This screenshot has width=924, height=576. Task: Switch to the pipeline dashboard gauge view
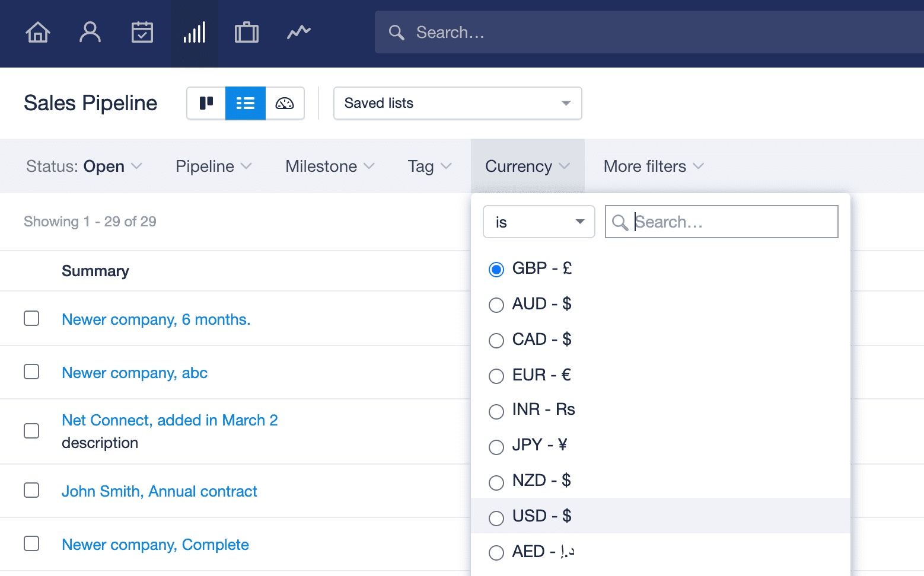[285, 103]
